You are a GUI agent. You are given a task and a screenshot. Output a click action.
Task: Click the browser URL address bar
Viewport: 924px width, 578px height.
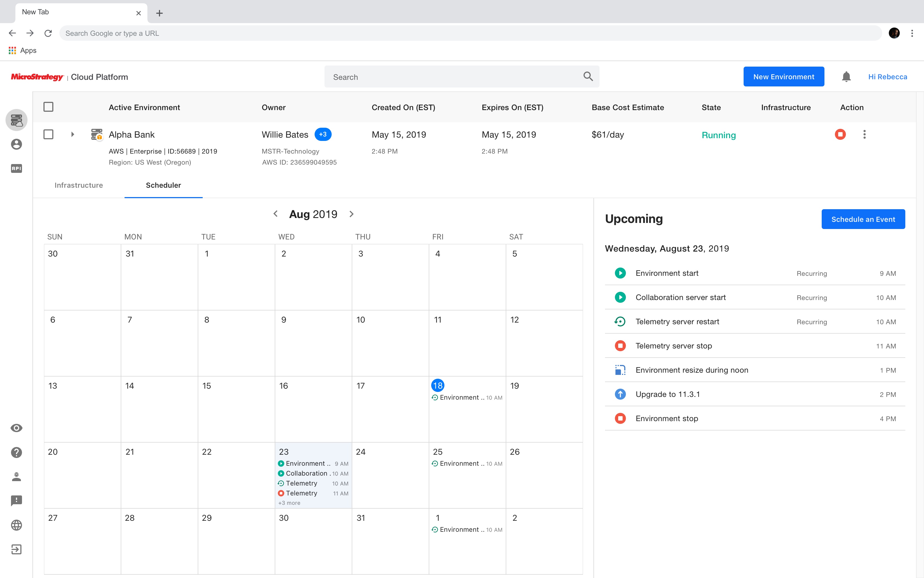click(471, 33)
